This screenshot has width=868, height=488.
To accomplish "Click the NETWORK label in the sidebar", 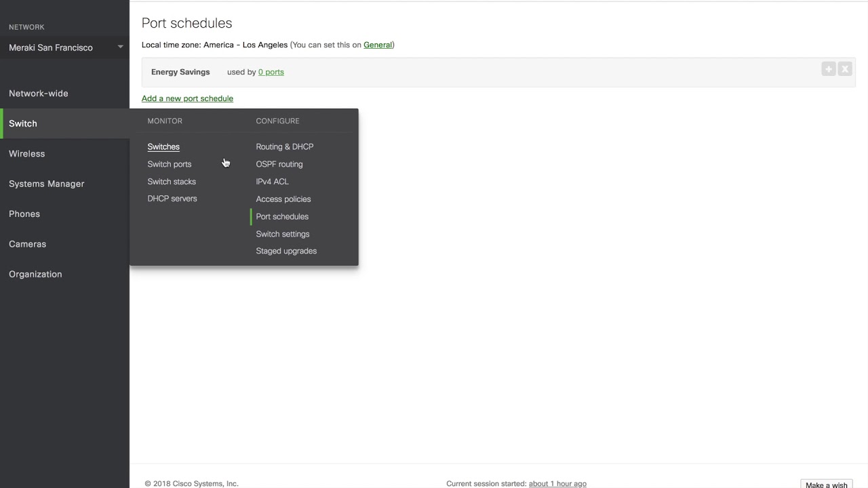I will pos(26,27).
